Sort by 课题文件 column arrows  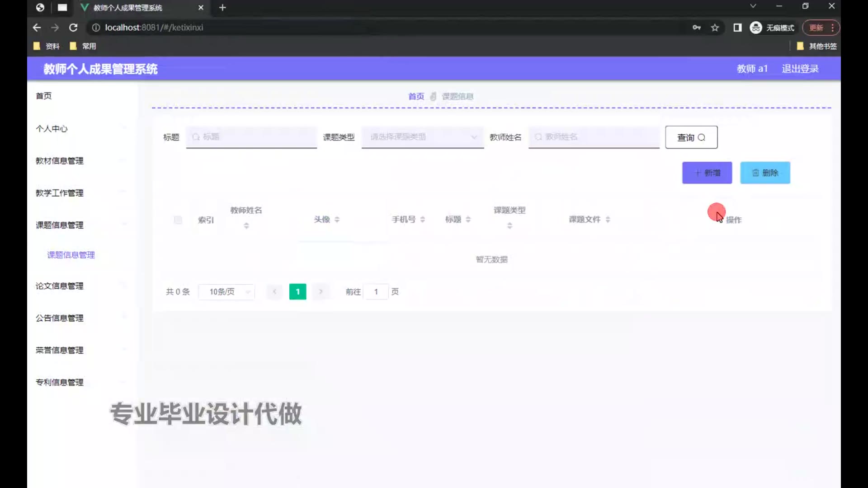click(x=608, y=220)
